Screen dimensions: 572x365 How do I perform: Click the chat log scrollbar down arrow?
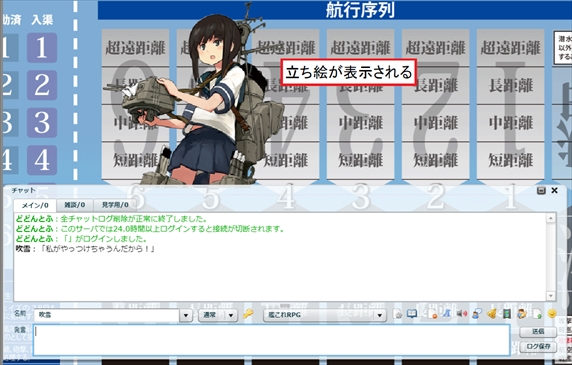coord(550,295)
